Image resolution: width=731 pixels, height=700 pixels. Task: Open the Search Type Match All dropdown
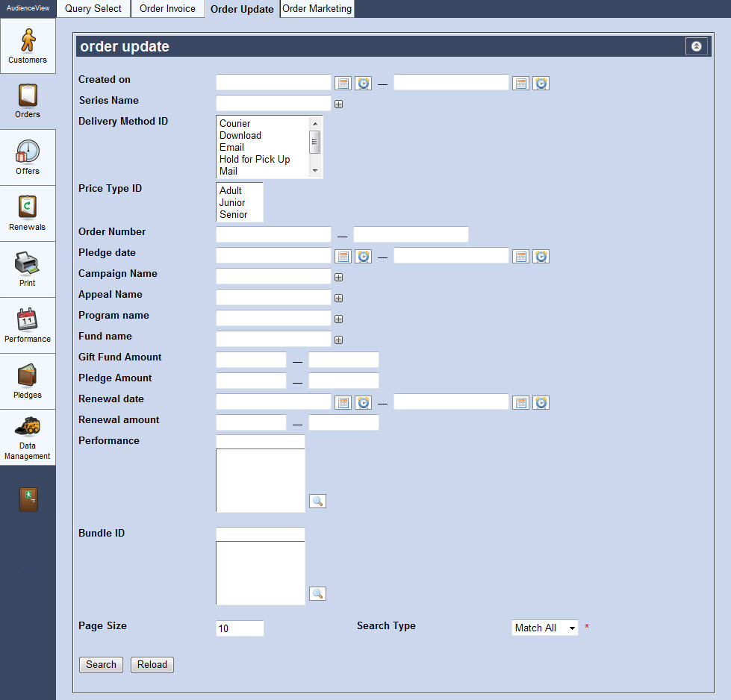click(x=544, y=628)
